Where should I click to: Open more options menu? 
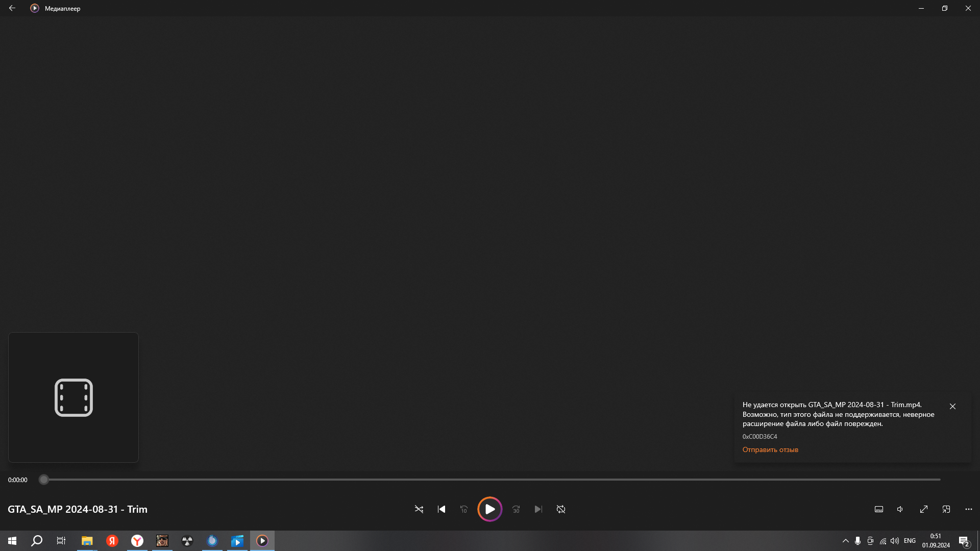coord(969,509)
